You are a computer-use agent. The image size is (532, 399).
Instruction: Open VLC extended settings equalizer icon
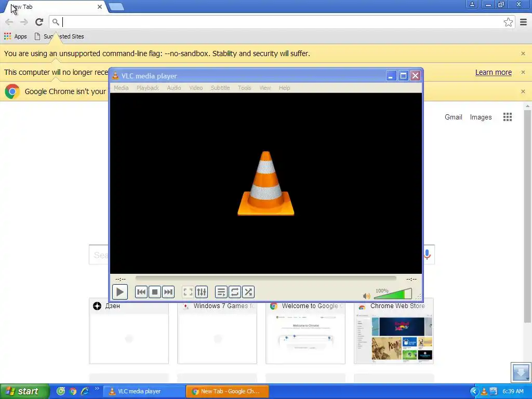click(x=202, y=292)
